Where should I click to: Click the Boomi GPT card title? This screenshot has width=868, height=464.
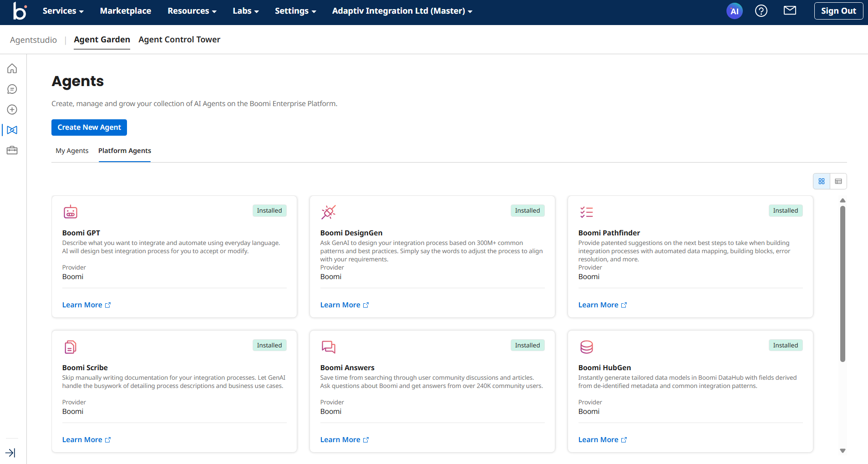click(81, 233)
